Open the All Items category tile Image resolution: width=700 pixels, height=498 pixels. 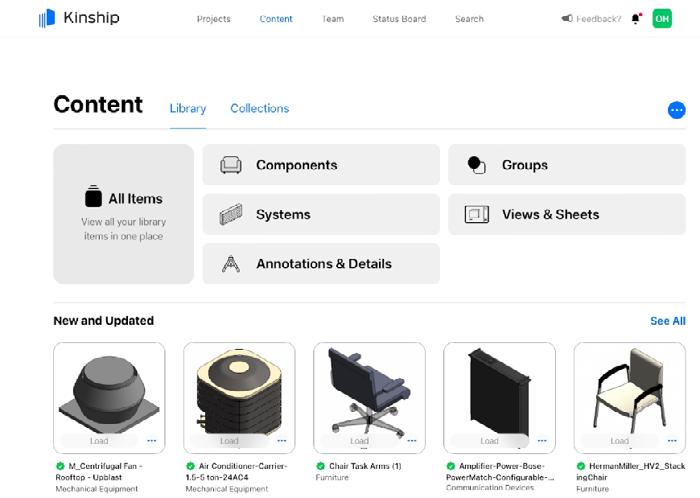coord(124,214)
